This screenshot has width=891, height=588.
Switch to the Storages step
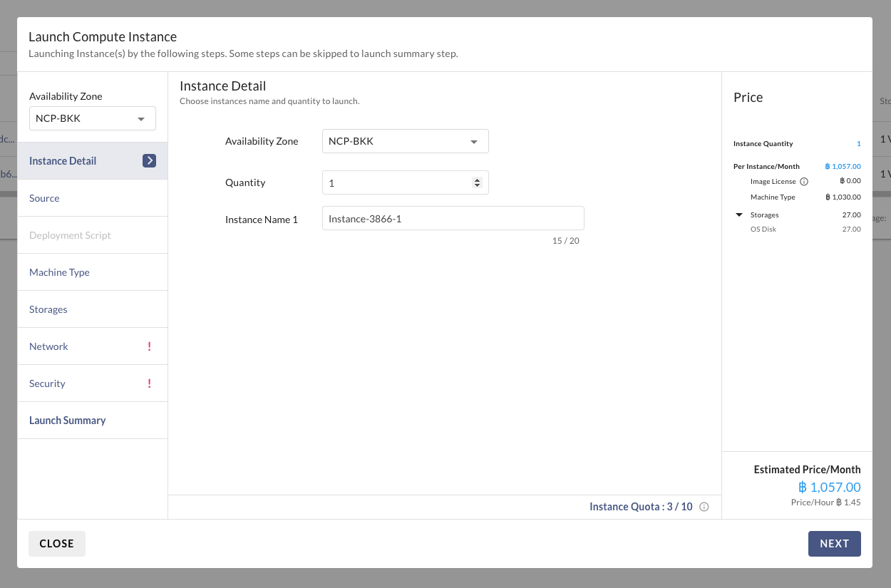coord(48,309)
